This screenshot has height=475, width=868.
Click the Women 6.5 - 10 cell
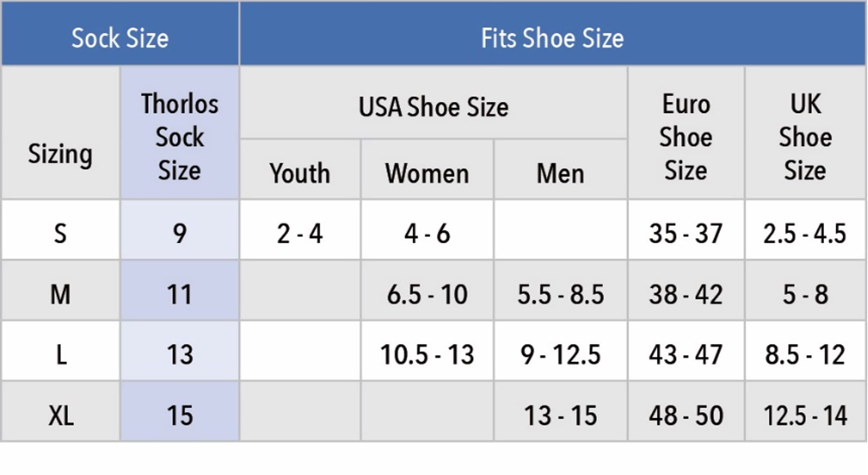click(x=427, y=294)
